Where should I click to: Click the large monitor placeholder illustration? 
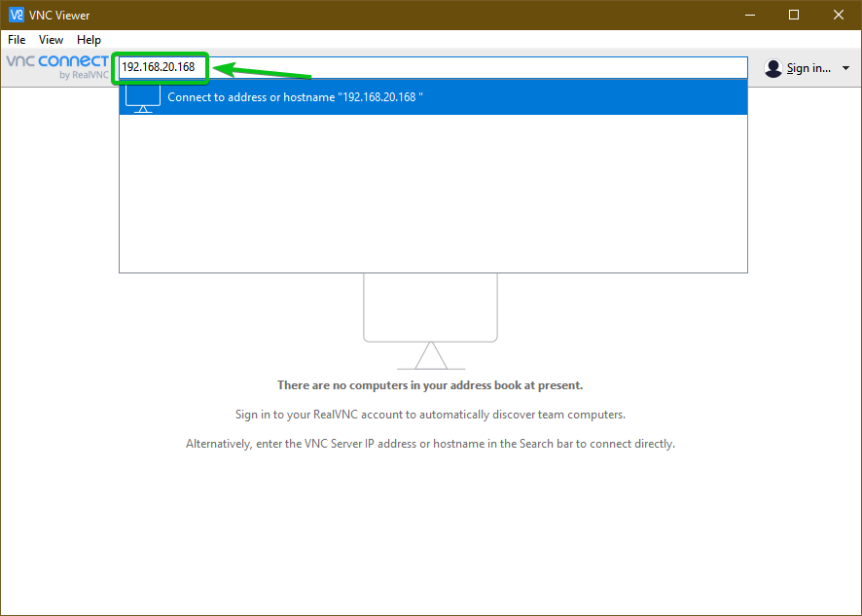click(x=430, y=321)
